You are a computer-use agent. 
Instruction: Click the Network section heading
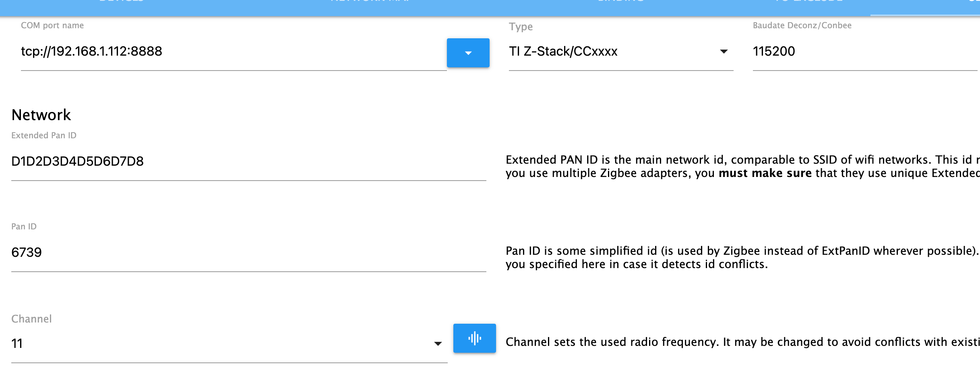tap(41, 115)
